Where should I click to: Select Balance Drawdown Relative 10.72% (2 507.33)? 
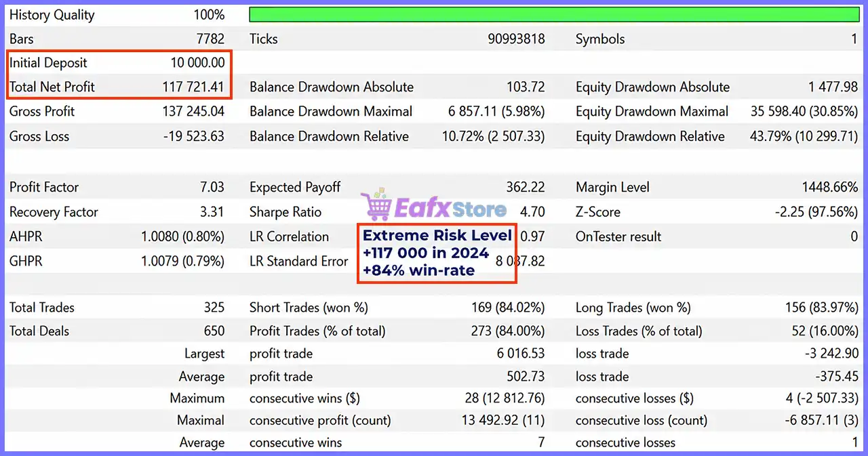[493, 136]
